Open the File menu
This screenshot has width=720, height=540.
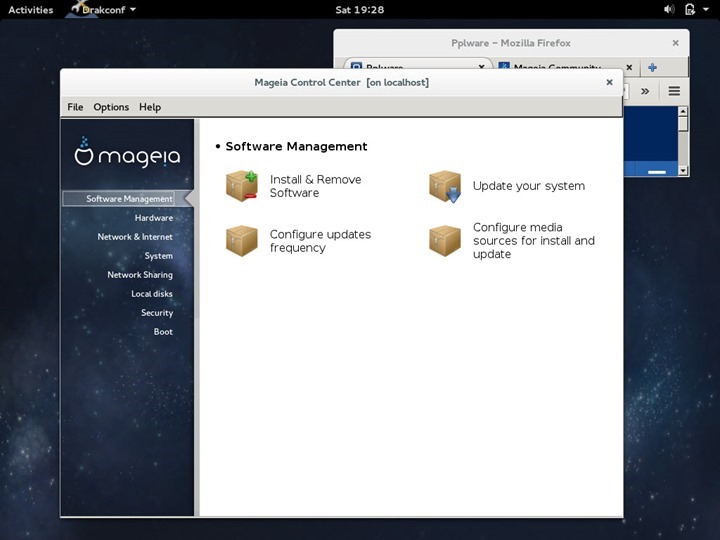(75, 107)
